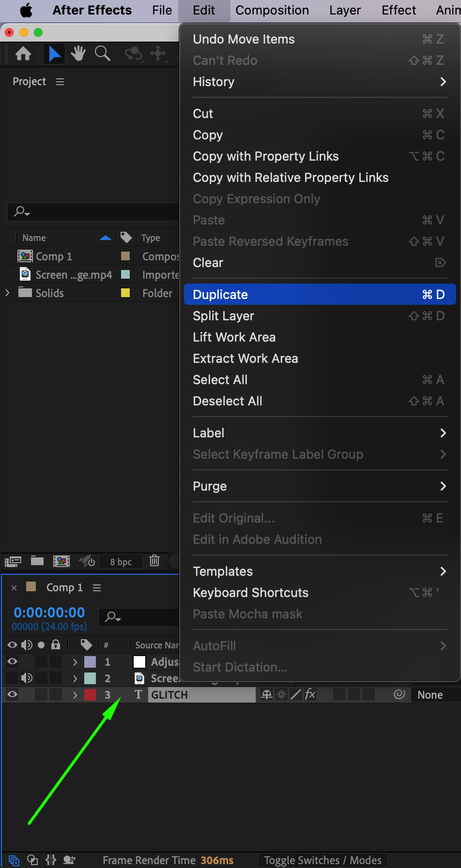Open the Composition menu
The width and height of the screenshot is (461, 868).
[x=272, y=10]
